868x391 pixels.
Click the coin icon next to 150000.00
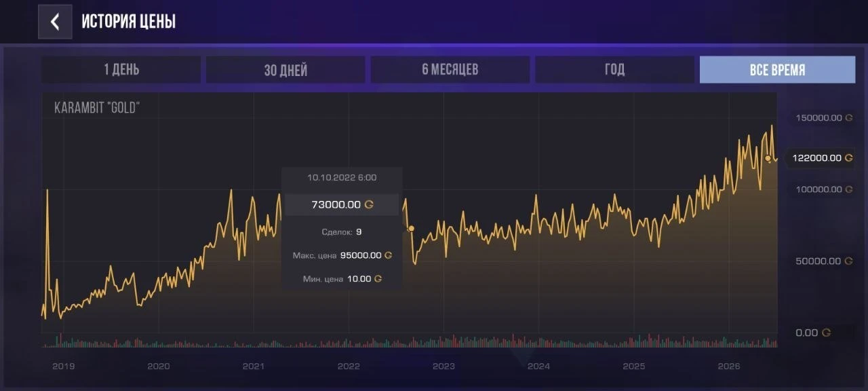(849, 117)
